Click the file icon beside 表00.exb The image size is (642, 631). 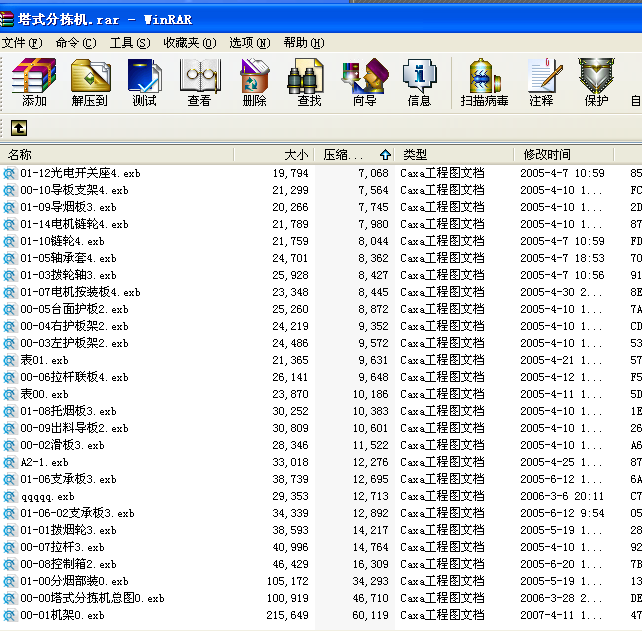10,394
